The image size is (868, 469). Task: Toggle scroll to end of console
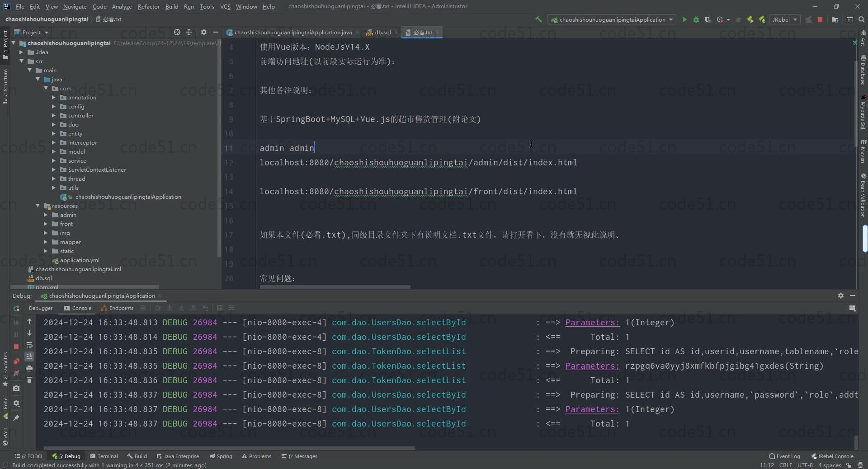point(29,356)
